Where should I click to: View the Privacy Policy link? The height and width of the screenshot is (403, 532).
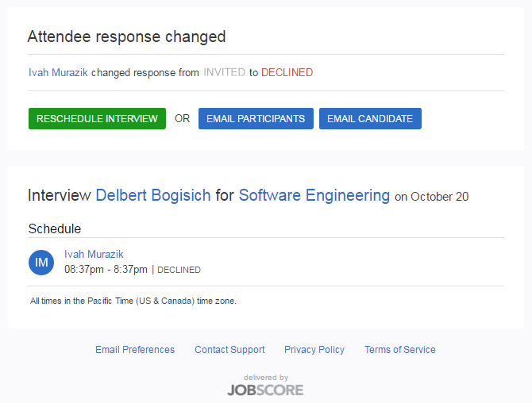click(x=314, y=349)
